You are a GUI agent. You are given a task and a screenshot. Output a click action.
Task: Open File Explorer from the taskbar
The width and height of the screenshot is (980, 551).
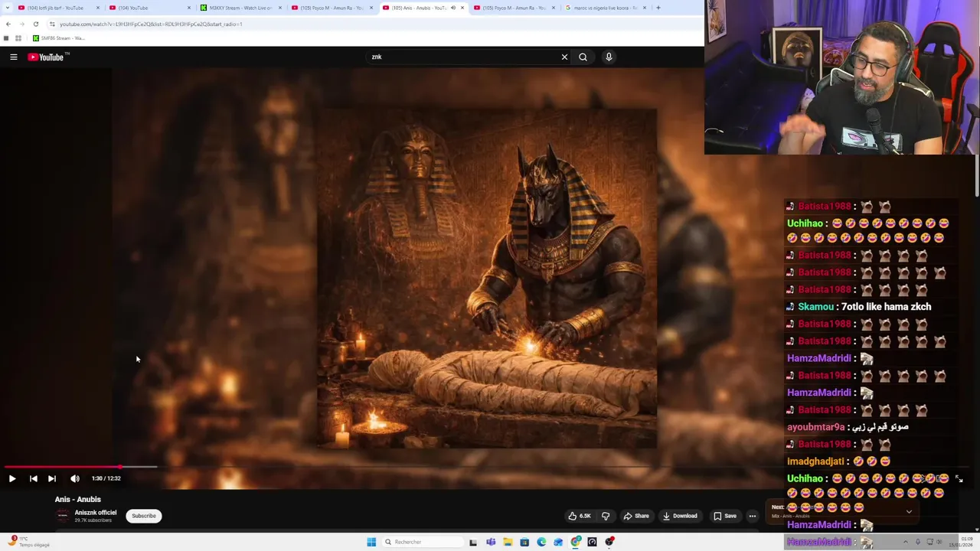point(508,542)
